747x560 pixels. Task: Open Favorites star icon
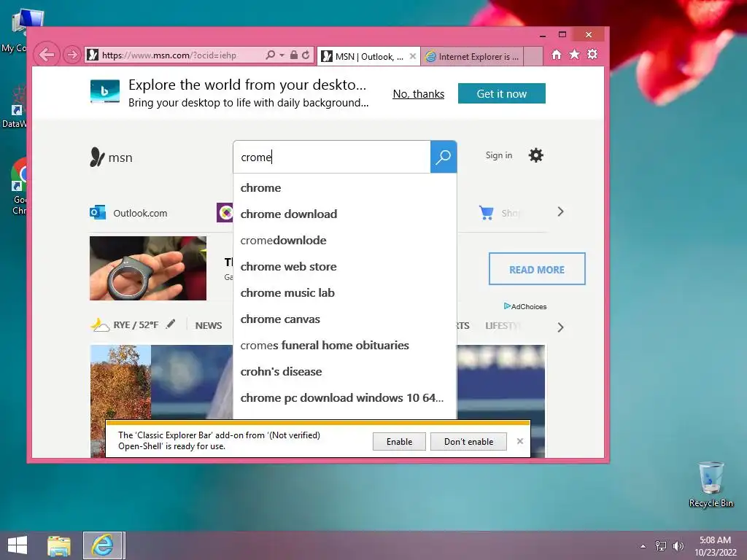tap(575, 54)
